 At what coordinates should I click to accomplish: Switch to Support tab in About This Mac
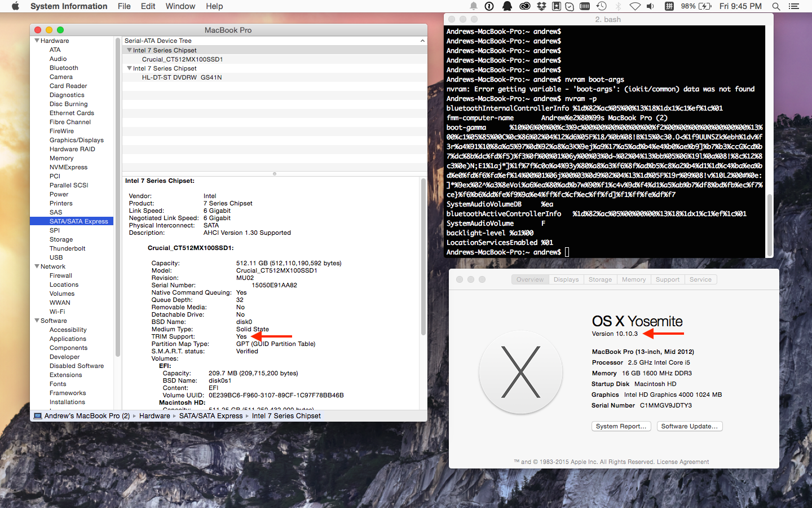point(668,279)
